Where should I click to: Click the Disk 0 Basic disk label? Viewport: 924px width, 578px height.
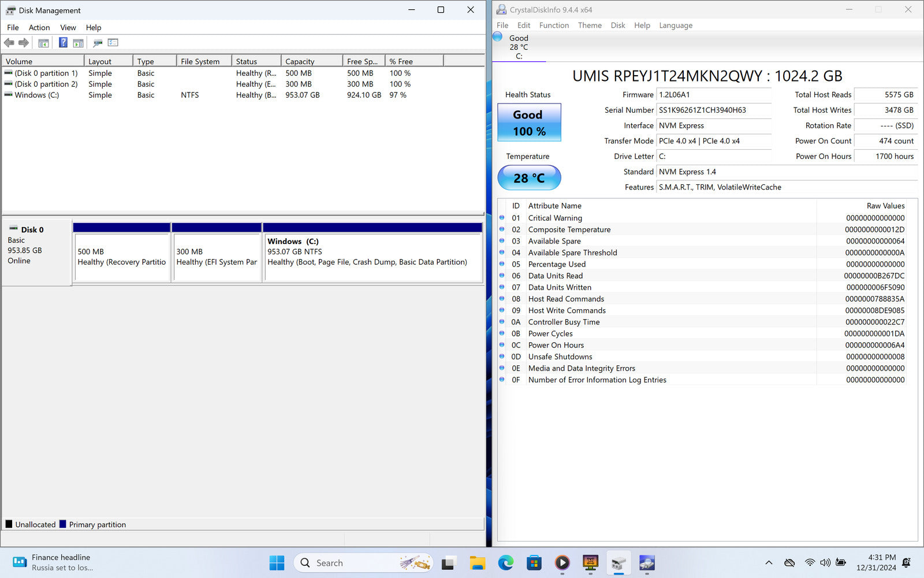pyautogui.click(x=36, y=252)
